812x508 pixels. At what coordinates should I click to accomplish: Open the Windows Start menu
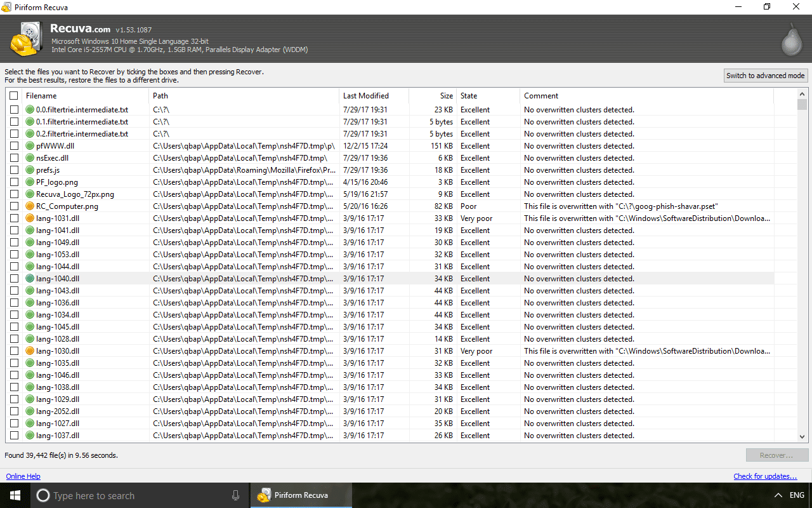[15, 495]
